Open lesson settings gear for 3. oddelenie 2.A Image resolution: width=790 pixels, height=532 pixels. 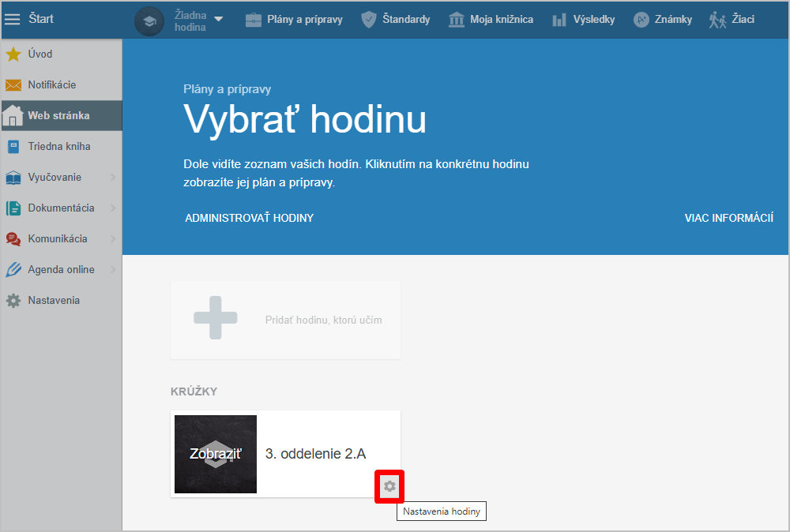point(389,486)
